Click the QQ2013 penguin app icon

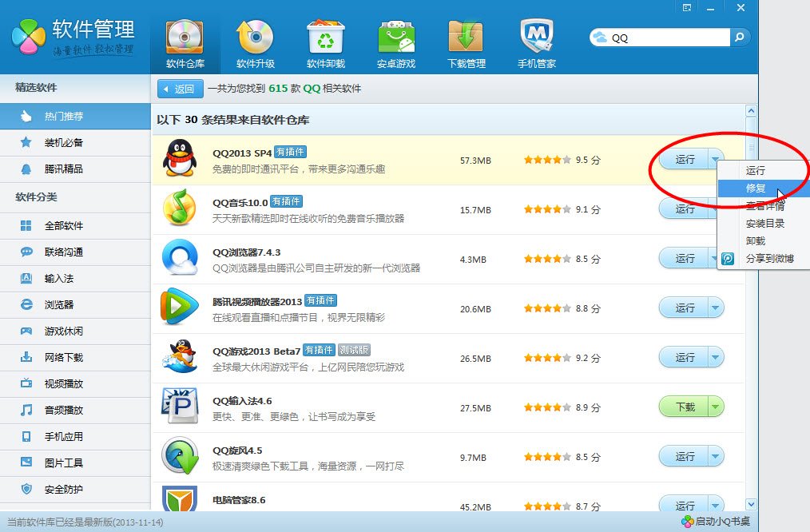point(180,158)
